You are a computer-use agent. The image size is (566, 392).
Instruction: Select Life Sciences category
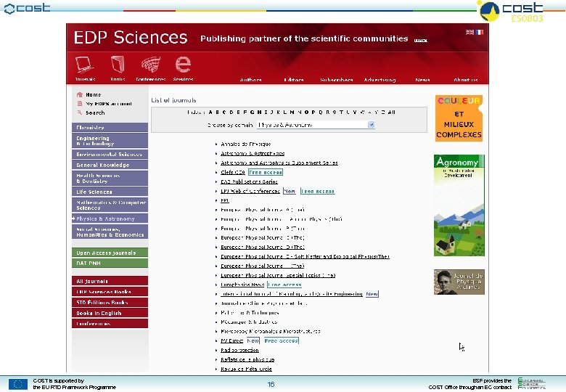[x=110, y=192]
